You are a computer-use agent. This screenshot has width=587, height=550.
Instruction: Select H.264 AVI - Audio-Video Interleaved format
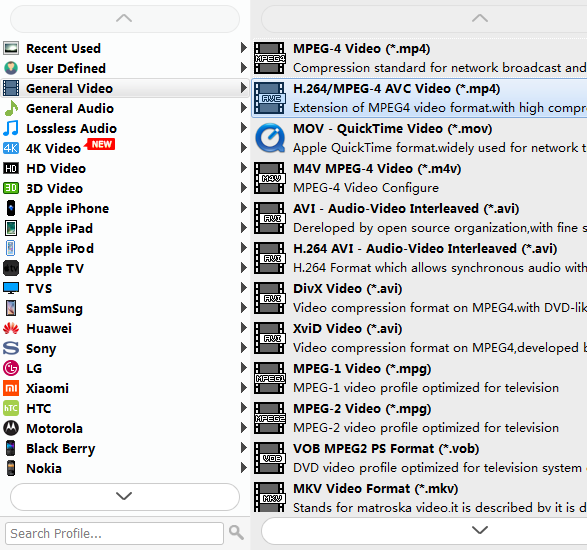coord(419,258)
